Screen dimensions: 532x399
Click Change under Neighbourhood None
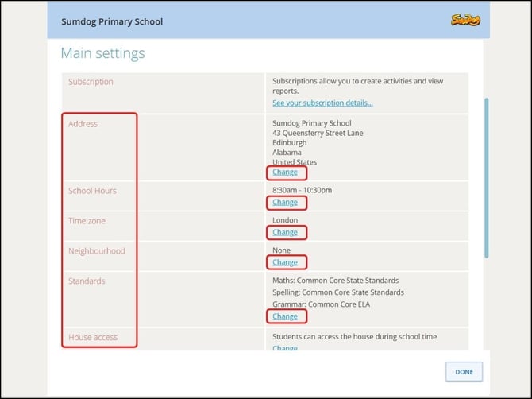coord(285,262)
